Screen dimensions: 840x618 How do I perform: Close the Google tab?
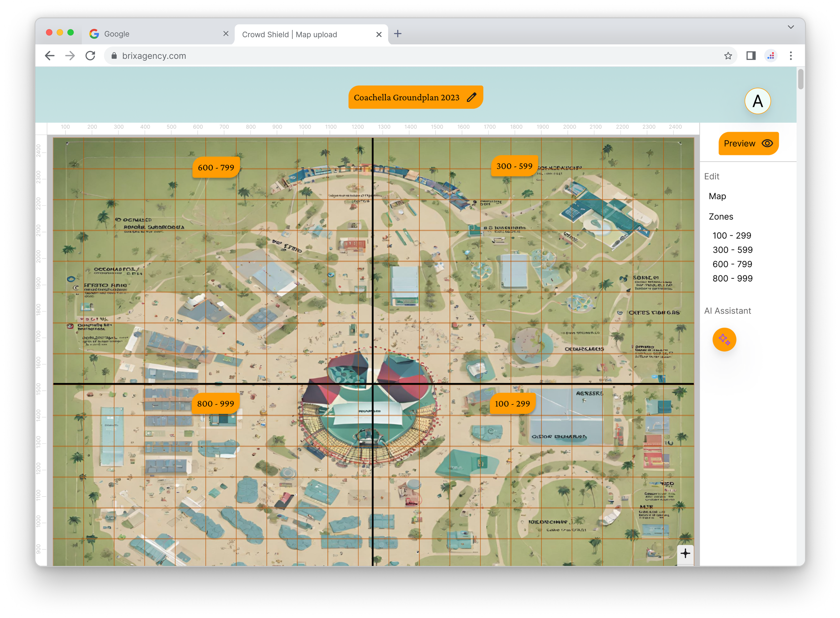click(225, 34)
